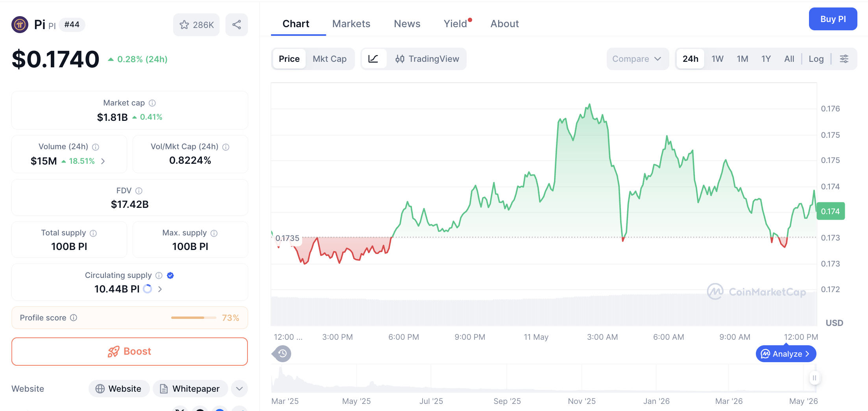Select the 1W time range
Viewport: 868px width, 411px height.
717,59
